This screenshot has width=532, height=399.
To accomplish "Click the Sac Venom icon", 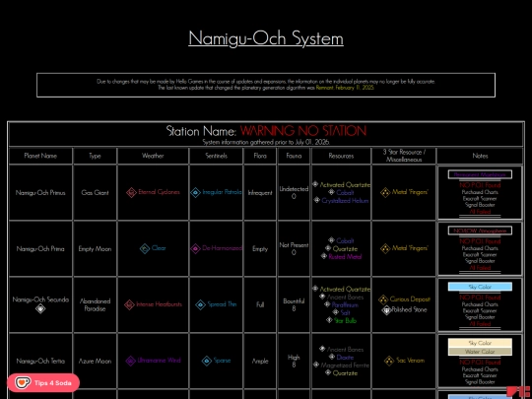I will coord(389,361).
